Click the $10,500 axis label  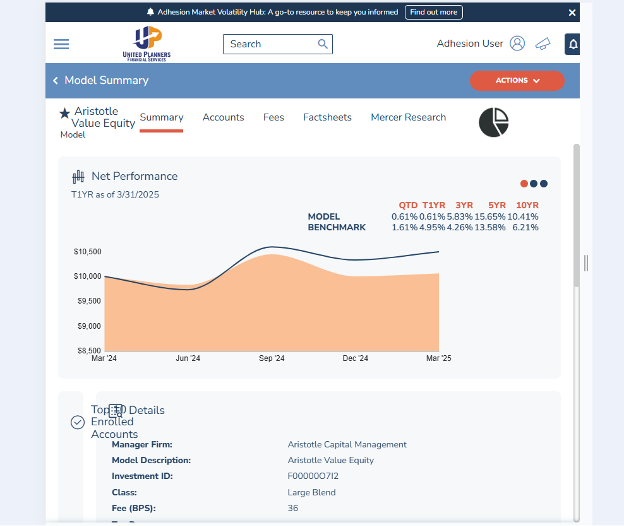[88, 251]
